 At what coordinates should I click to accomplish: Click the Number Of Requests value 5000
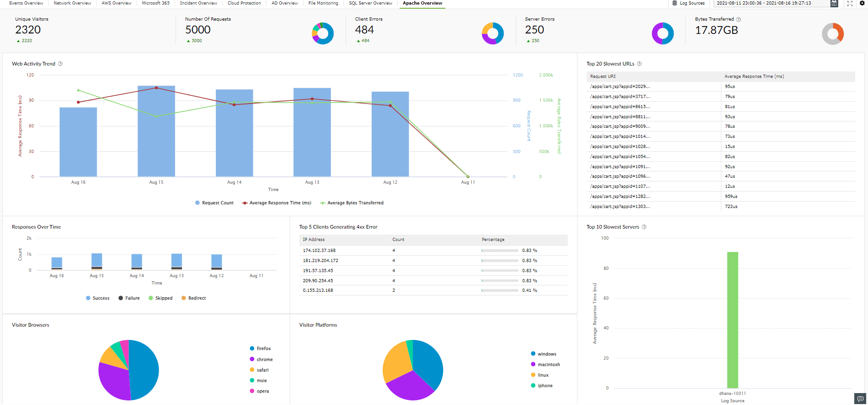click(x=198, y=30)
